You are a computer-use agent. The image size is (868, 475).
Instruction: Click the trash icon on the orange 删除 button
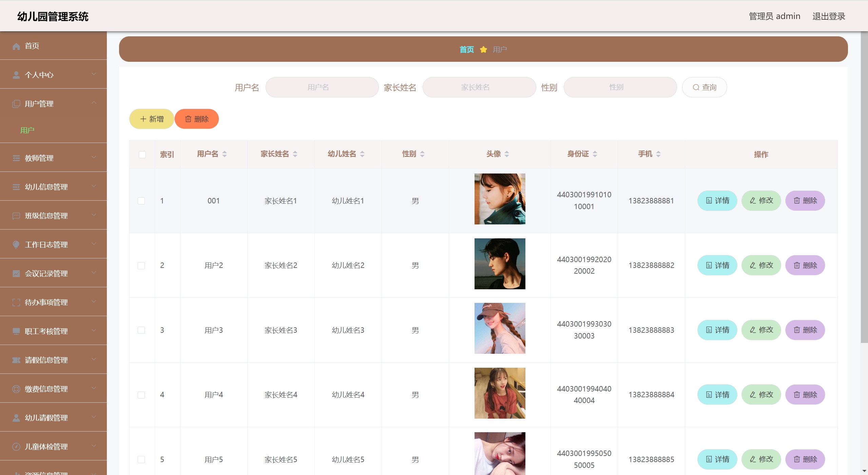tap(188, 119)
